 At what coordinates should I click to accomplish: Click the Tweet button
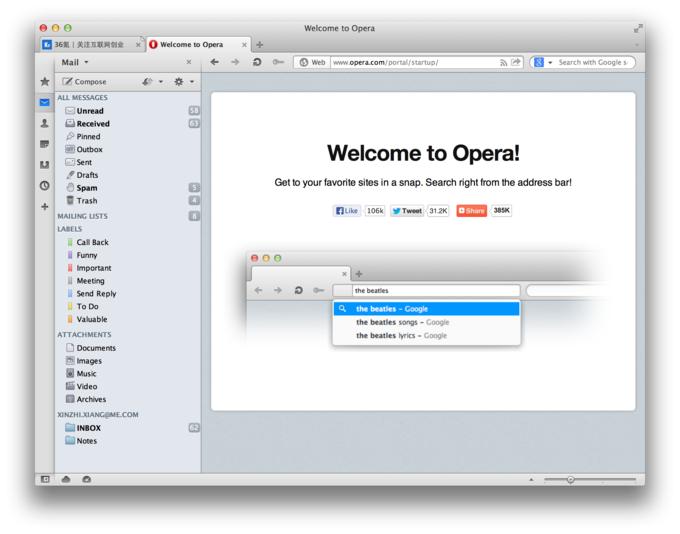pyautogui.click(x=407, y=211)
